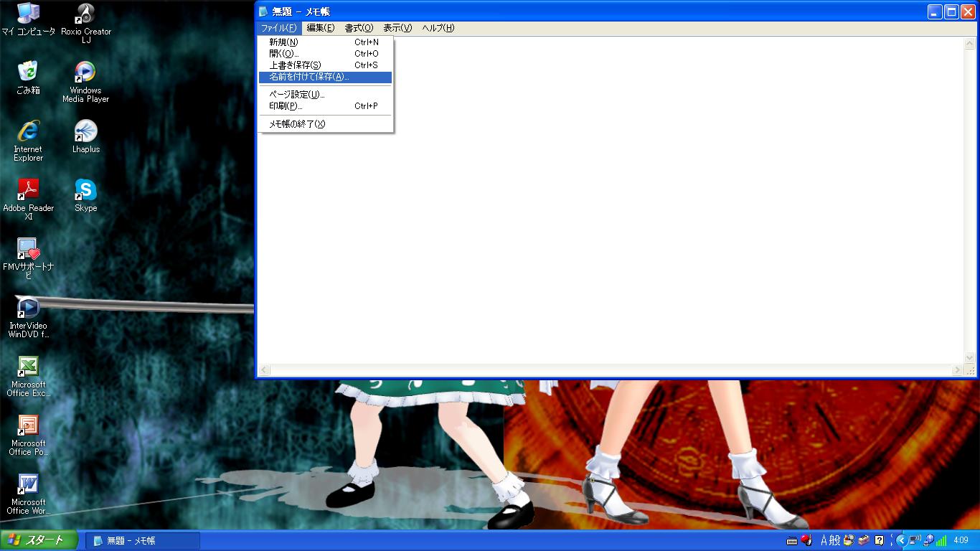Click the IME input mode 'A' indicator

[x=825, y=540]
